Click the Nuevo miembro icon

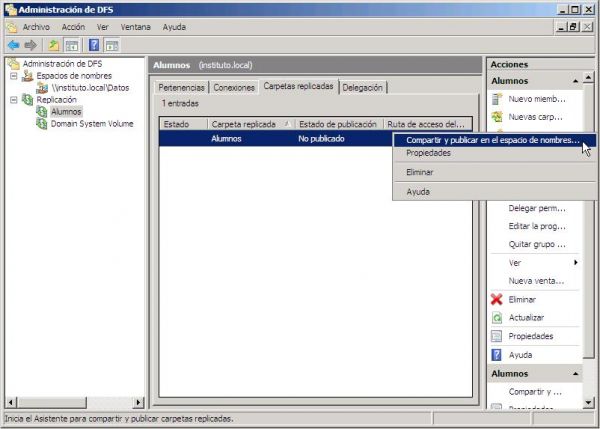coord(496,99)
